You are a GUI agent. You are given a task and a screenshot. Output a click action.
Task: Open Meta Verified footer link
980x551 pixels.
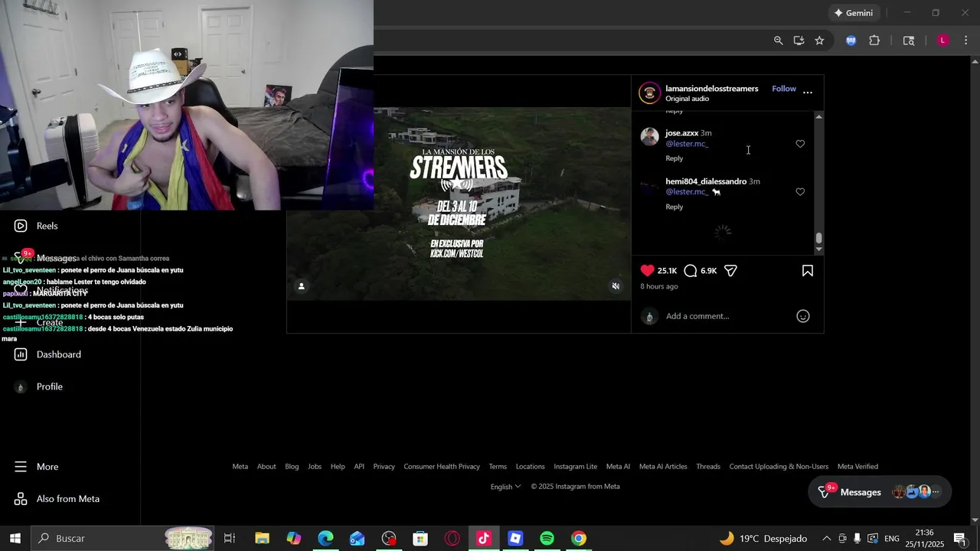click(857, 467)
